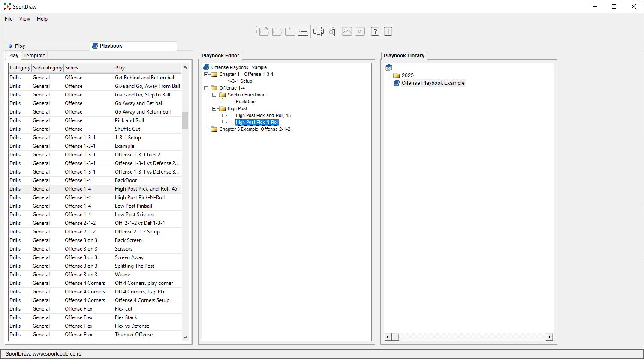Collapse the Offense 1-4 chapter node

click(x=206, y=88)
